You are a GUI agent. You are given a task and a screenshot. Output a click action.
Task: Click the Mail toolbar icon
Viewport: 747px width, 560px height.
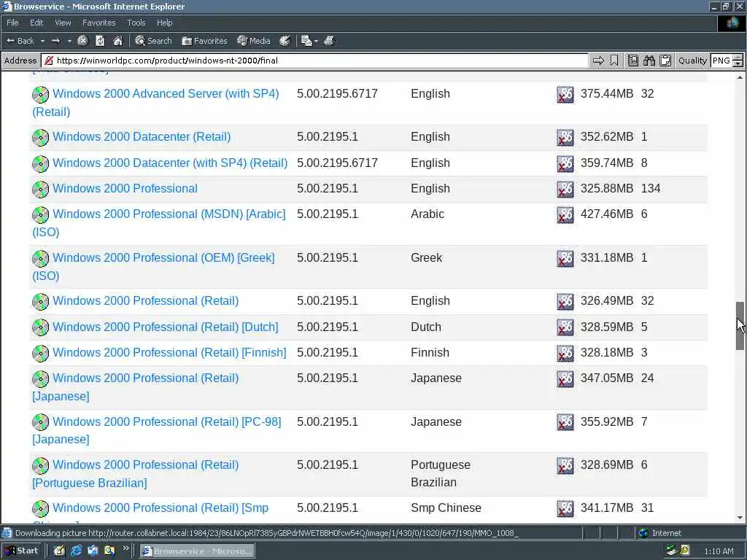coord(306,41)
